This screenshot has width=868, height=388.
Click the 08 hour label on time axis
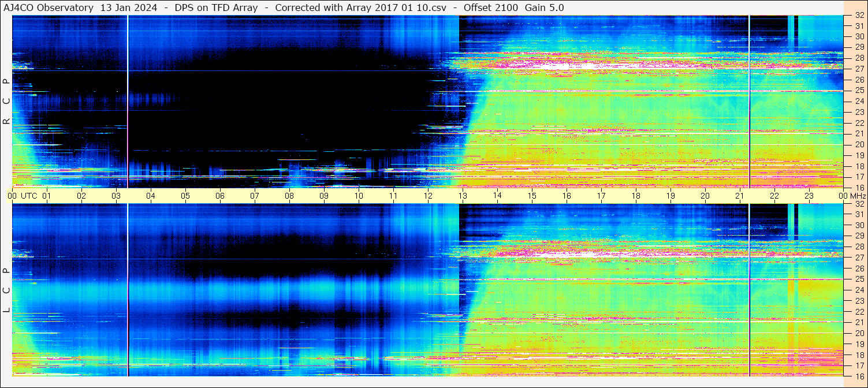tap(289, 196)
